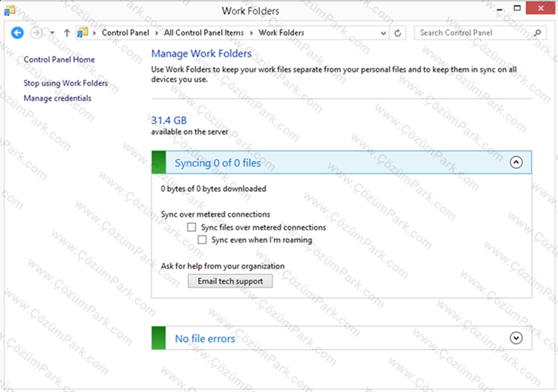
Task: Click the address bar folder icon
Action: [x=83, y=33]
